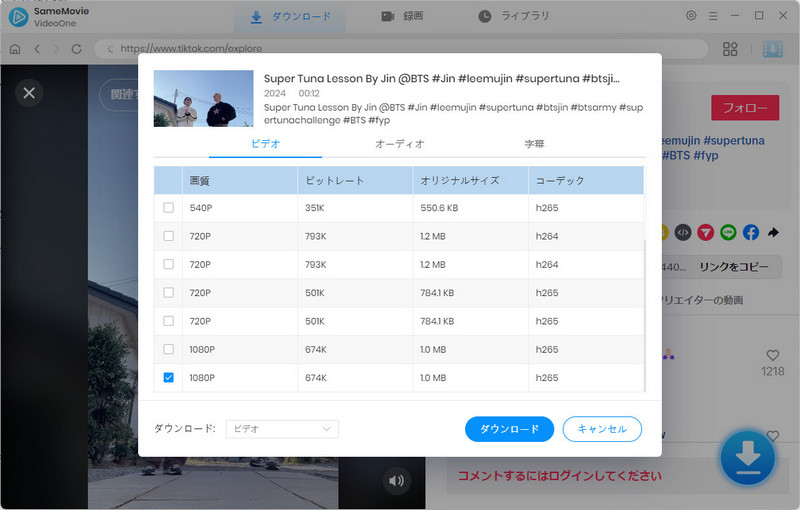The height and width of the screenshot is (510, 800).
Task: Open the 録画 top tab
Action: coord(402,16)
